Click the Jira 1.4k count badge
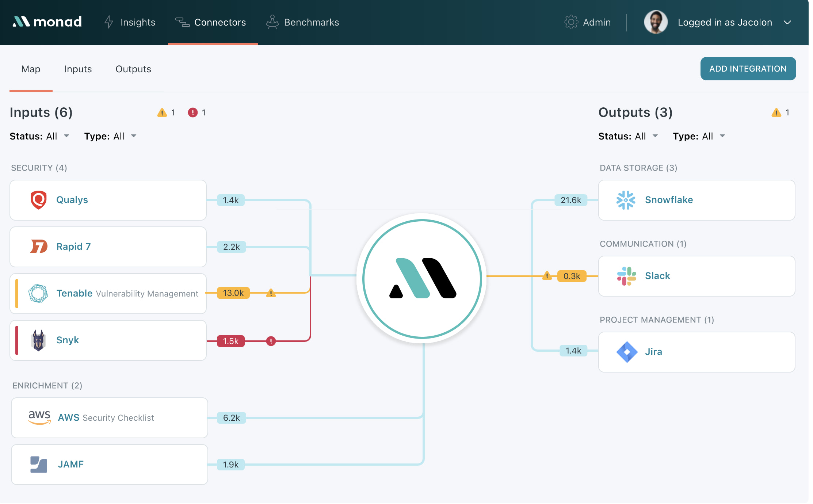This screenshot has height=504, width=813. (x=573, y=351)
